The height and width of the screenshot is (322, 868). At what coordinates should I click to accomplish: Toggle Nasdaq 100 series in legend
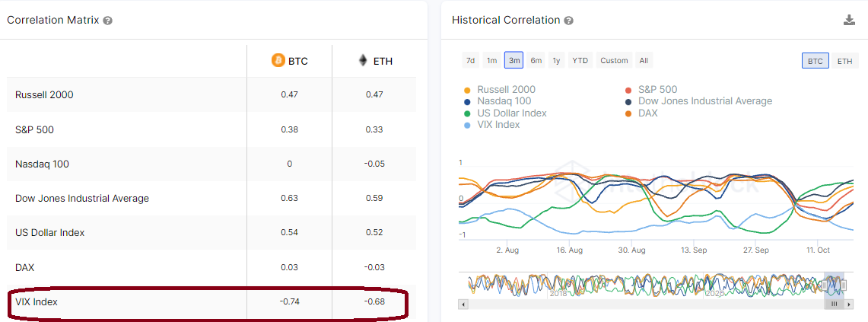tap(497, 101)
